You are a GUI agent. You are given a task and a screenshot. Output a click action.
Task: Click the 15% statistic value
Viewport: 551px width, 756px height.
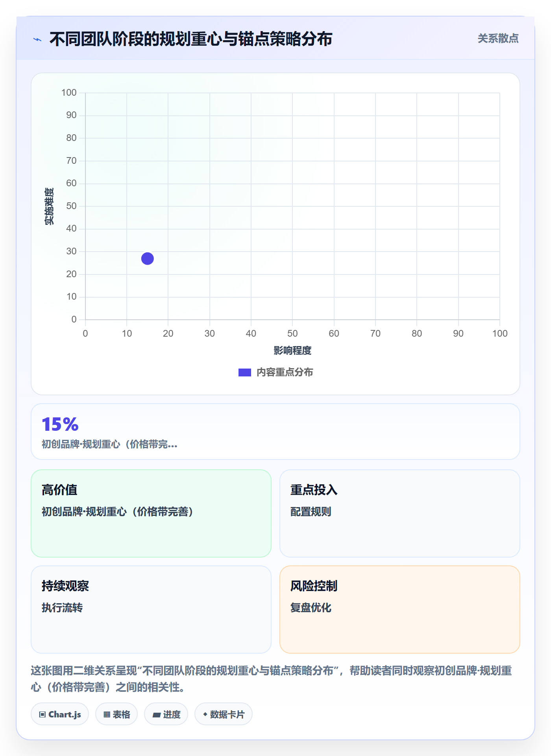pos(60,424)
